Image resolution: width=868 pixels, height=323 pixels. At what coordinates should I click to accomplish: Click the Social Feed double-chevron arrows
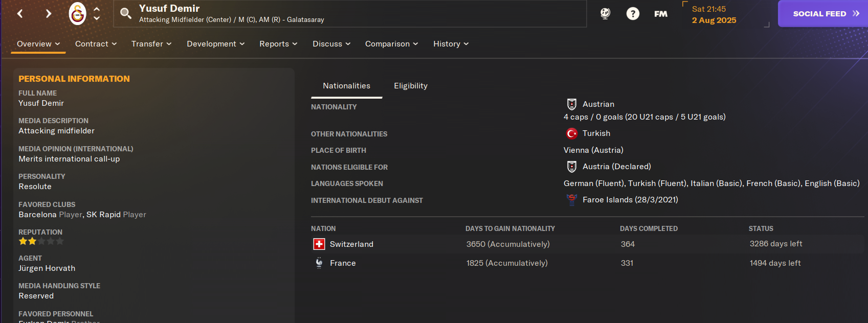coord(856,14)
